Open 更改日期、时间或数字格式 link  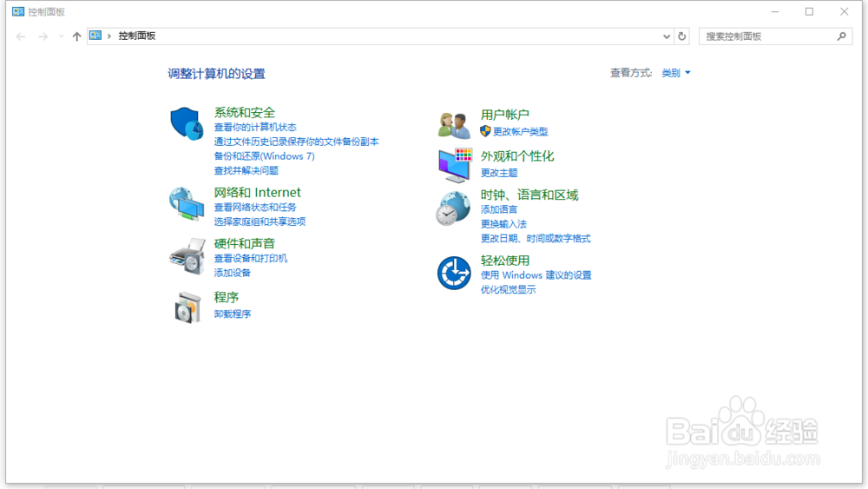pos(536,238)
